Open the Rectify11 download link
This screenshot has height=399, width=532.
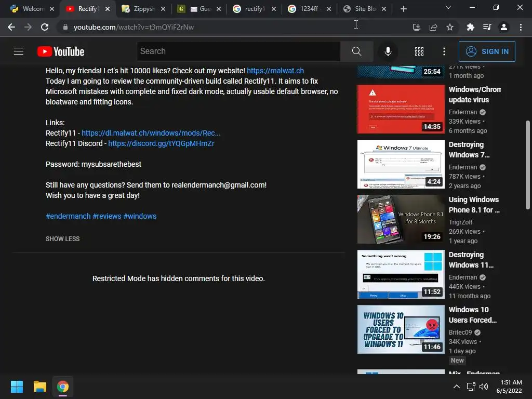[151, 133]
